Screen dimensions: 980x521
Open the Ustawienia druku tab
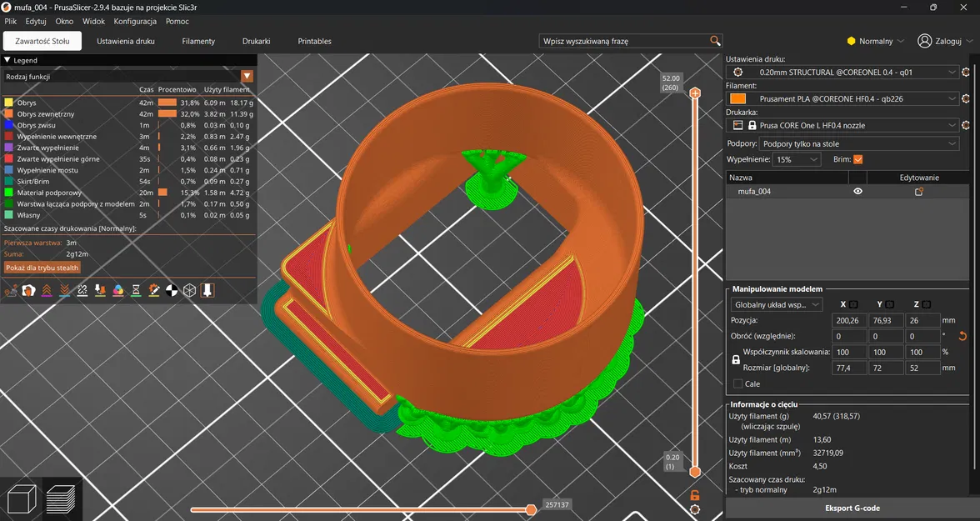[x=126, y=41]
